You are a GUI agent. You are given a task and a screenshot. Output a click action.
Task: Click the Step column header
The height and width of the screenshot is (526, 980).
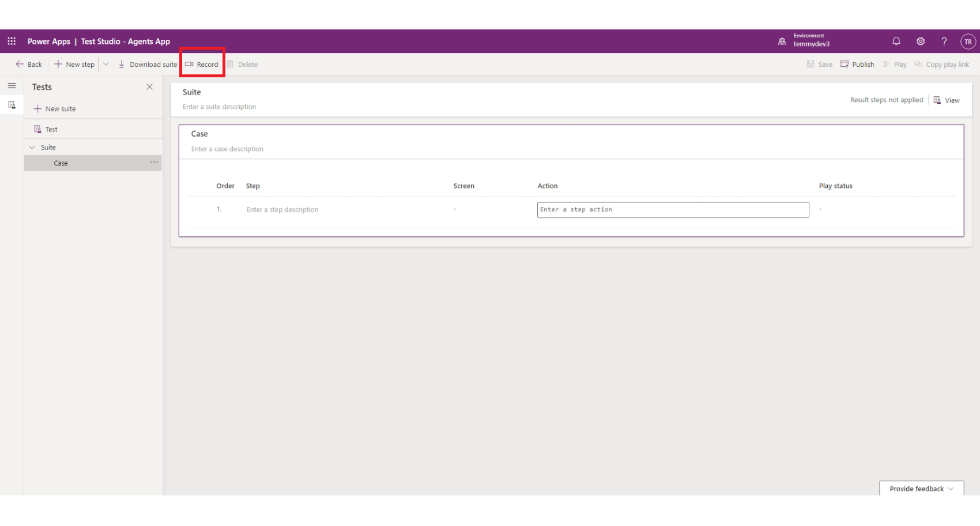253,186
